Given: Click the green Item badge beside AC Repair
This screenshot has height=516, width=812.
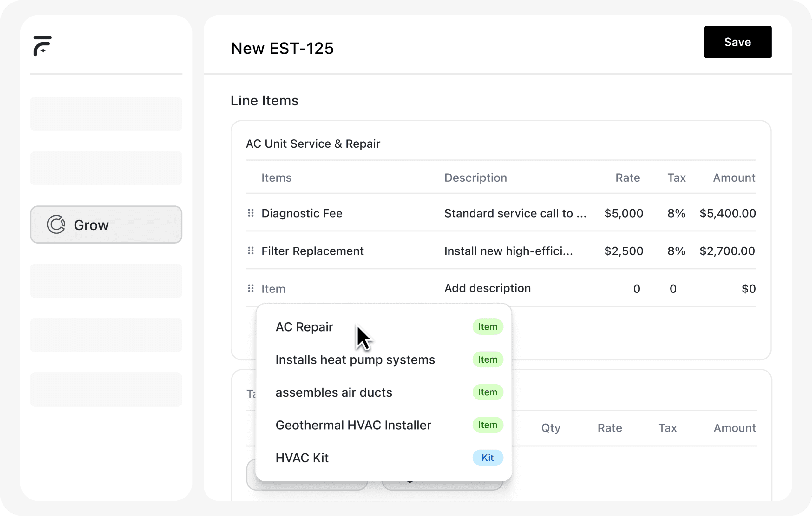Looking at the screenshot, I should tap(487, 327).
